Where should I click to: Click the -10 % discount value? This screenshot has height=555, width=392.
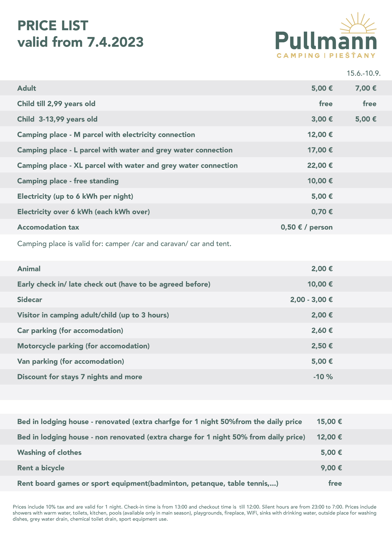click(323, 377)
